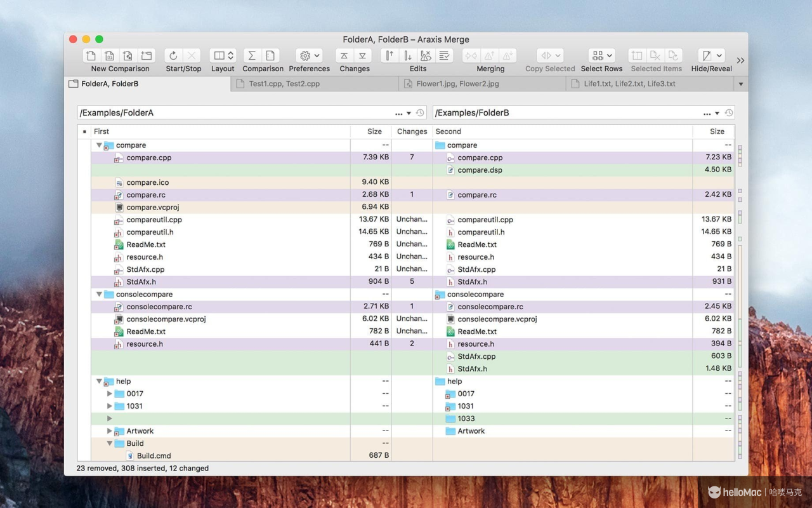Viewport: 812px width, 508px height.
Task: Collapse the help folder
Action: pyautogui.click(x=99, y=382)
